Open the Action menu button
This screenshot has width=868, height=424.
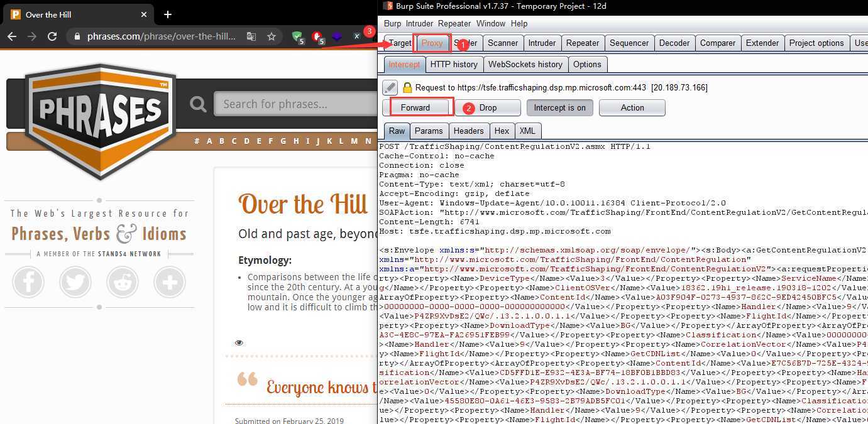(x=632, y=107)
